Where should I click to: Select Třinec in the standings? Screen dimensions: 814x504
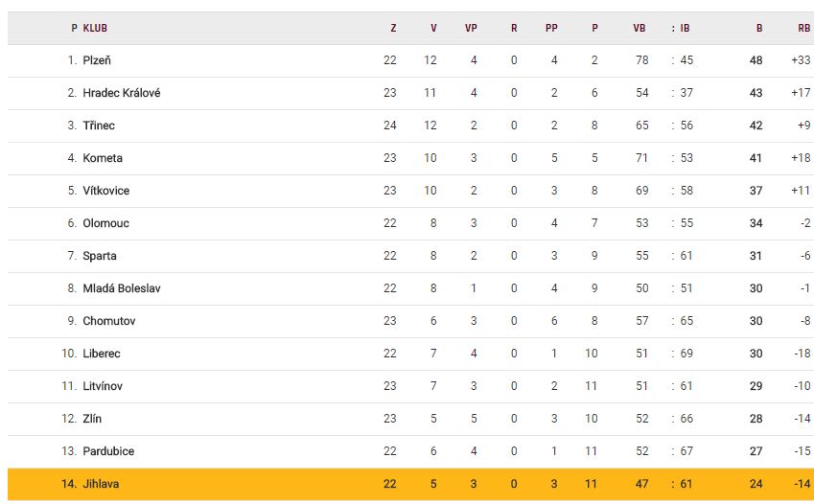coord(99,126)
